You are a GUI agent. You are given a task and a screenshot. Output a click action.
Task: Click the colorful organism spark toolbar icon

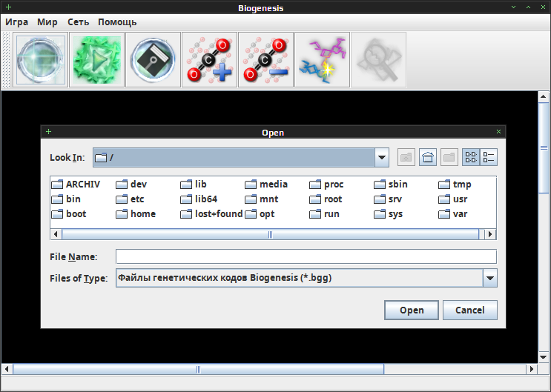click(323, 59)
